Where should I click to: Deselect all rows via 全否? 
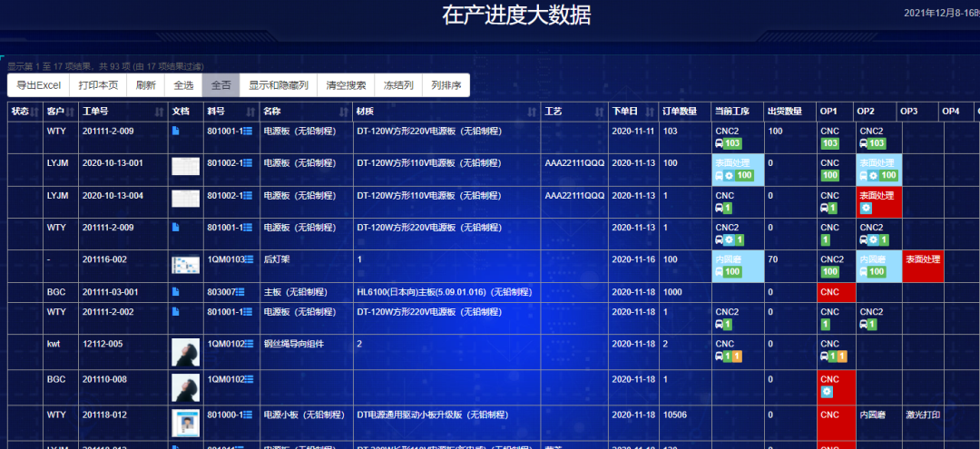click(x=221, y=85)
